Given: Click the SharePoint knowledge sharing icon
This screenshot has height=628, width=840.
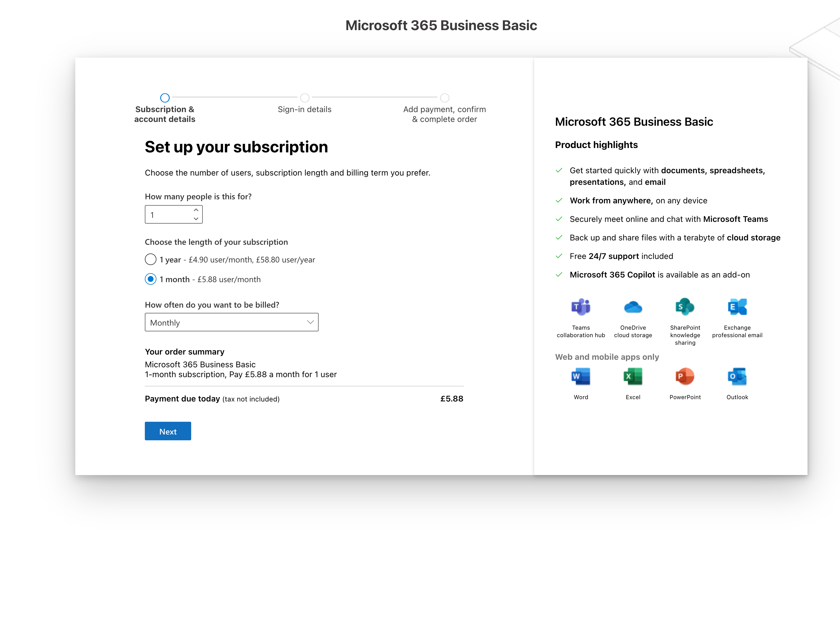Looking at the screenshot, I should tap(685, 307).
